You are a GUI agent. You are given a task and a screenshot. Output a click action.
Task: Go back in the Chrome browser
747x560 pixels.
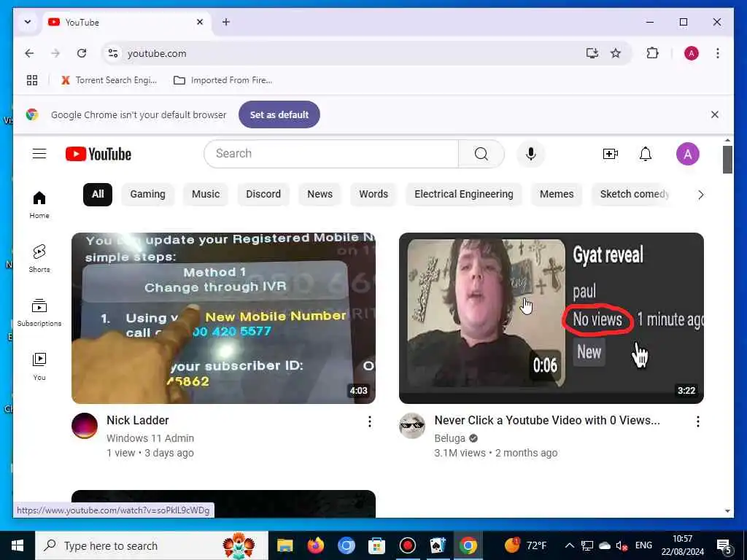29,53
